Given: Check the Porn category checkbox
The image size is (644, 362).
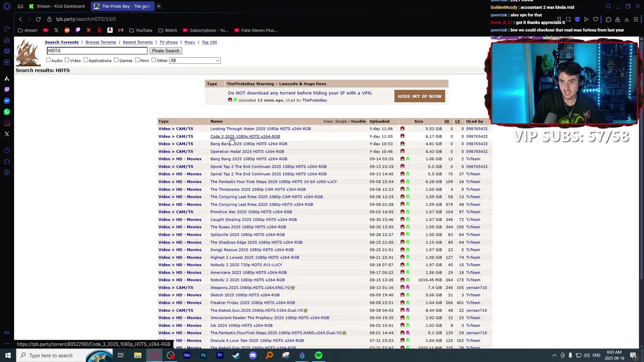Looking at the screenshot, I should 137,60.
